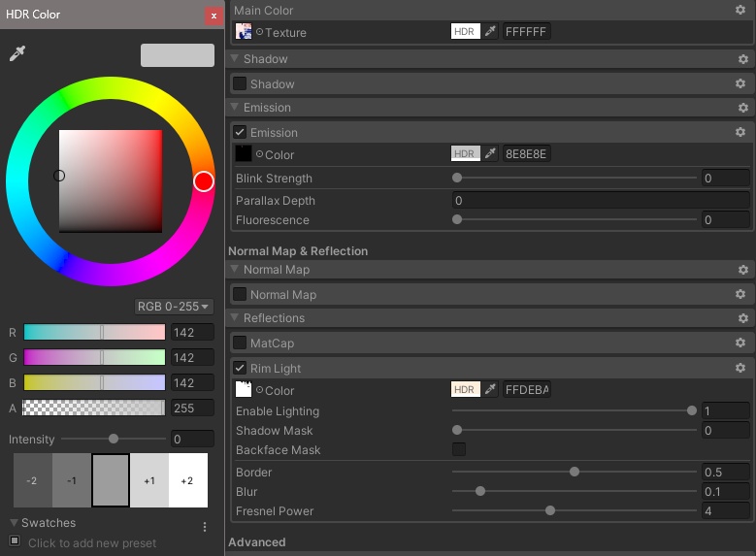Viewport: 756px width, 556px height.
Task: Collapse the Swatches foldout
Action: click(14, 523)
